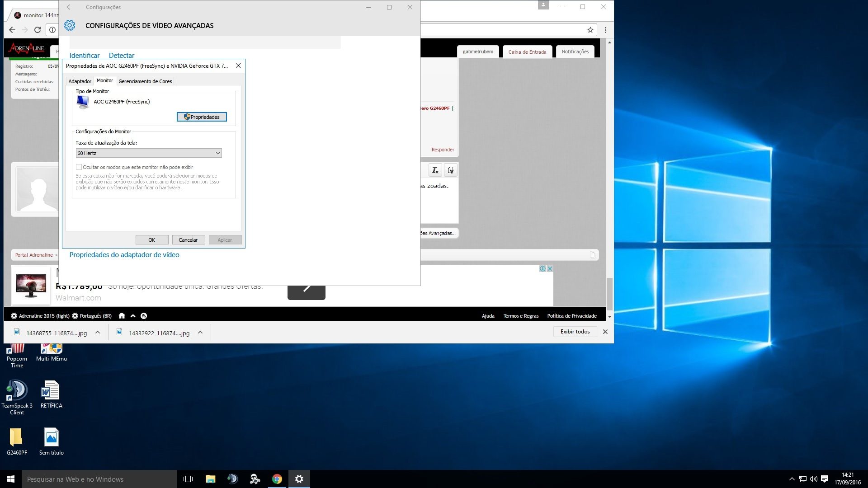The image size is (868, 488).
Task: Show hidden tray icons chevron
Action: click(x=792, y=479)
